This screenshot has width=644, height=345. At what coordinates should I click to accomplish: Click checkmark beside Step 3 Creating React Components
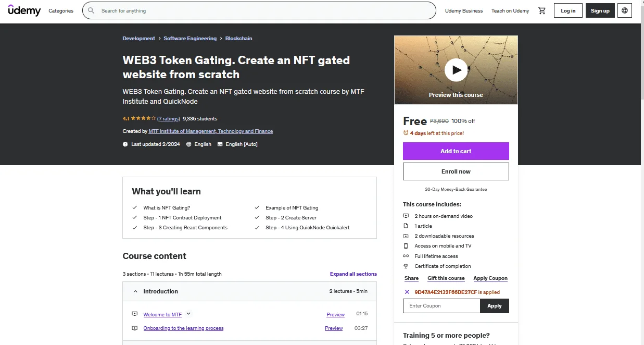click(135, 227)
